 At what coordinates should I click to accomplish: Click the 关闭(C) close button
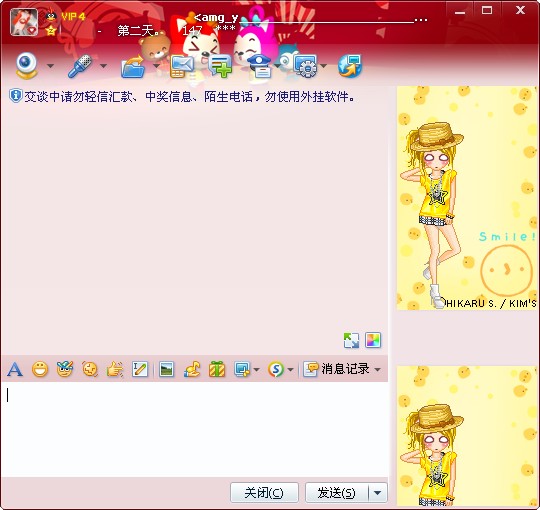[x=264, y=493]
